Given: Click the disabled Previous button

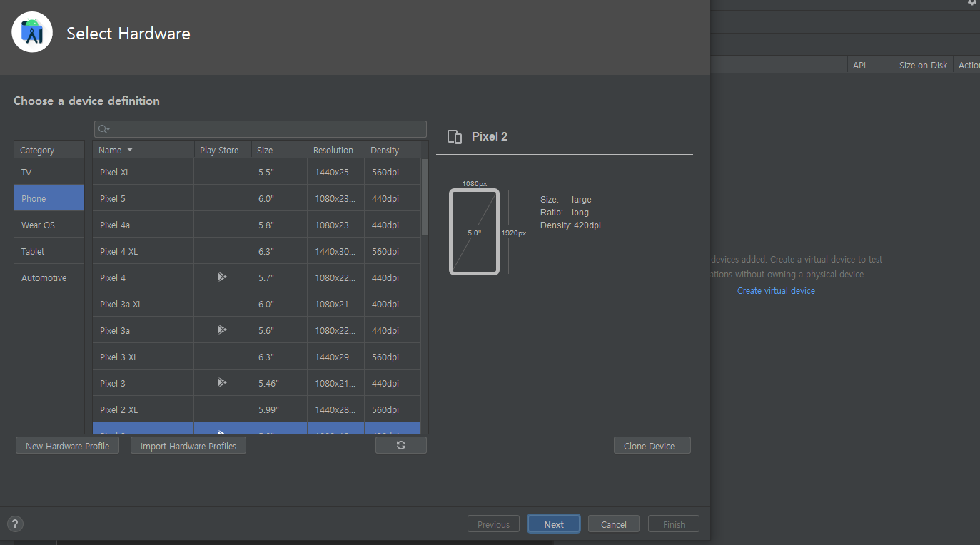Looking at the screenshot, I should tap(493, 524).
